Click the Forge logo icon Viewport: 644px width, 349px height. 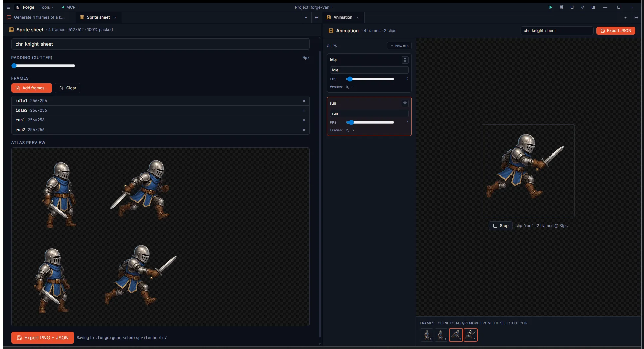tap(17, 7)
